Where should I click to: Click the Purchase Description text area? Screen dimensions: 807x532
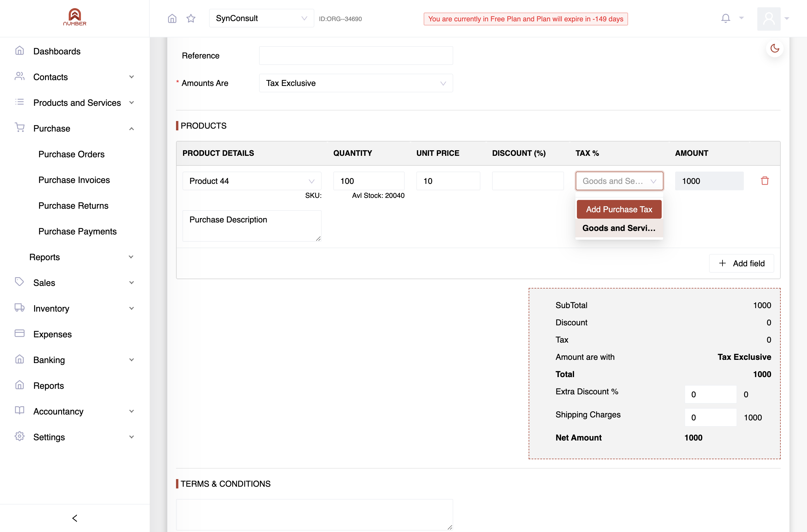point(252,226)
